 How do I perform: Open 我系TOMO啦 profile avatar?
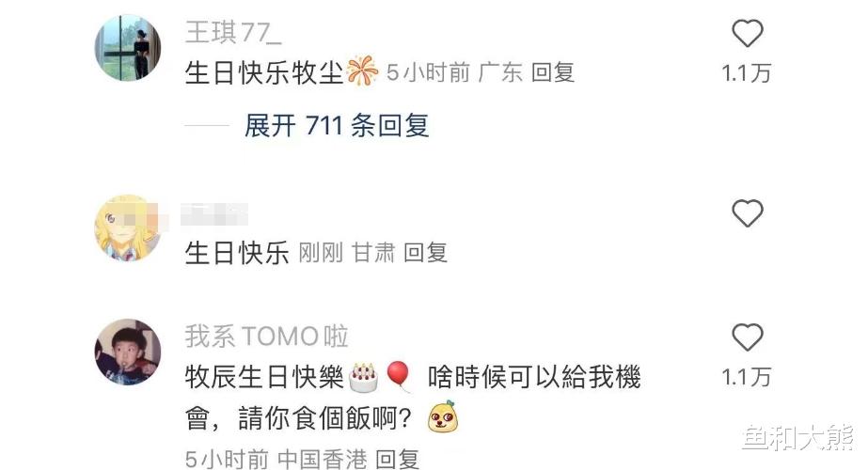pos(128,352)
